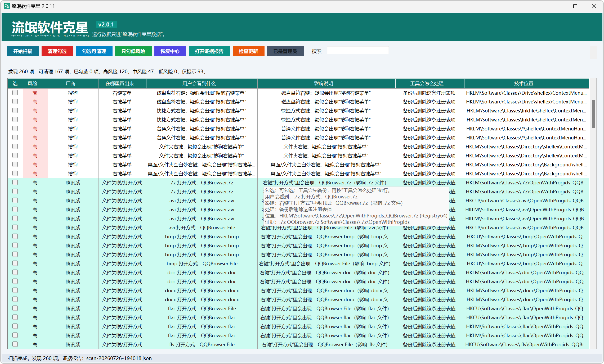Tick checkbox for .flv QQBrowser.File row

15,344
